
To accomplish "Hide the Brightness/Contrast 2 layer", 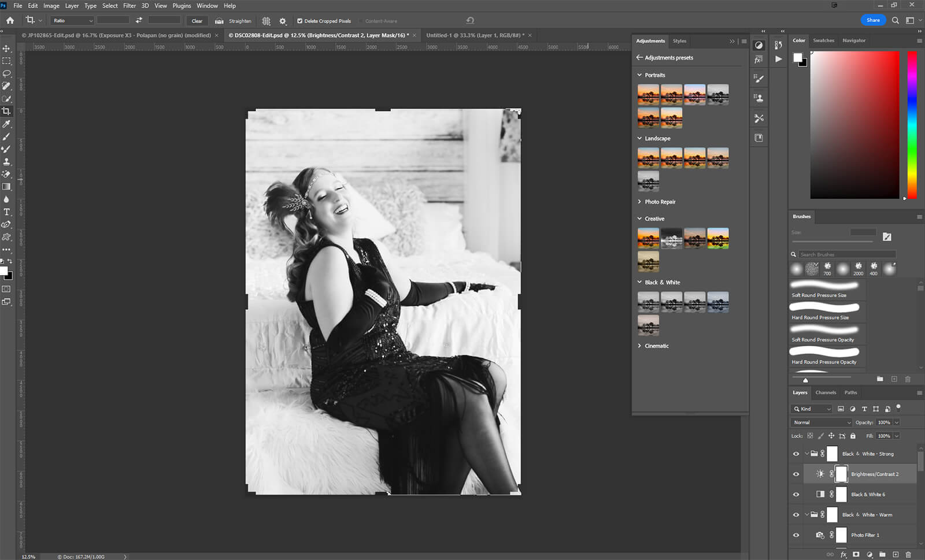I will [796, 474].
